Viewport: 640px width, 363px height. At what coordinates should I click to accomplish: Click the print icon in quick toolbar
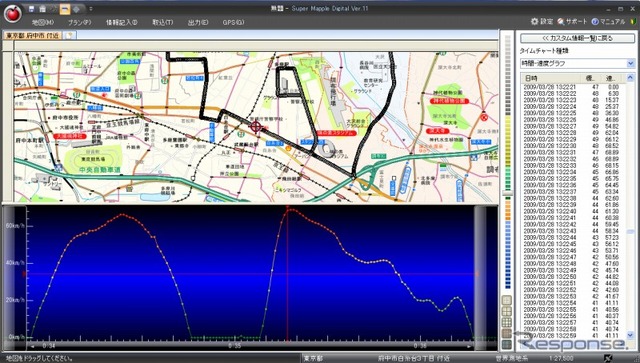(42, 9)
